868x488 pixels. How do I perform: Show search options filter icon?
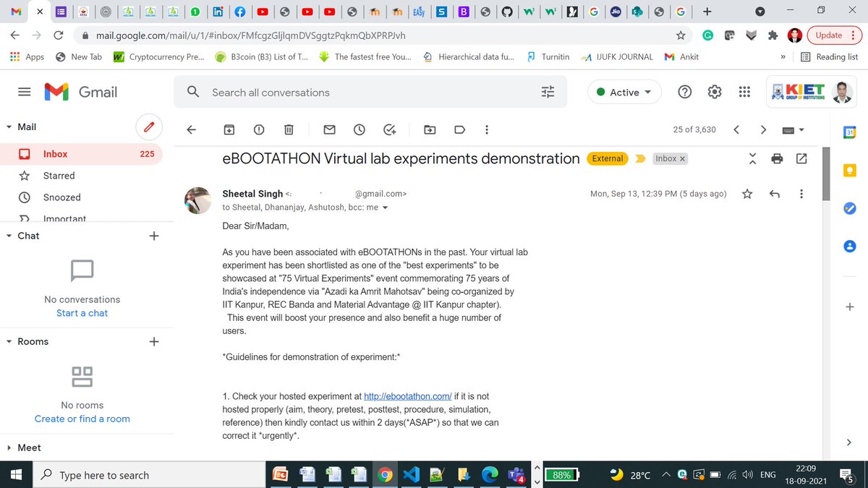(548, 92)
